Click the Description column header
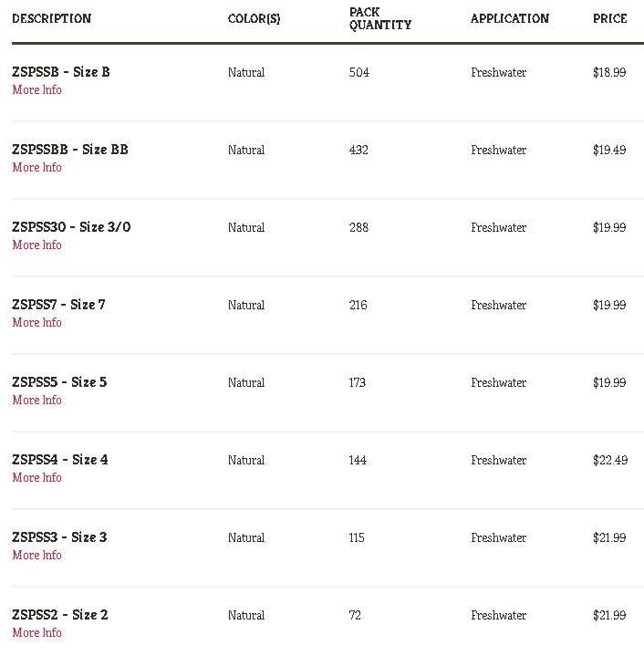Image resolution: width=644 pixels, height=656 pixels. [x=51, y=18]
